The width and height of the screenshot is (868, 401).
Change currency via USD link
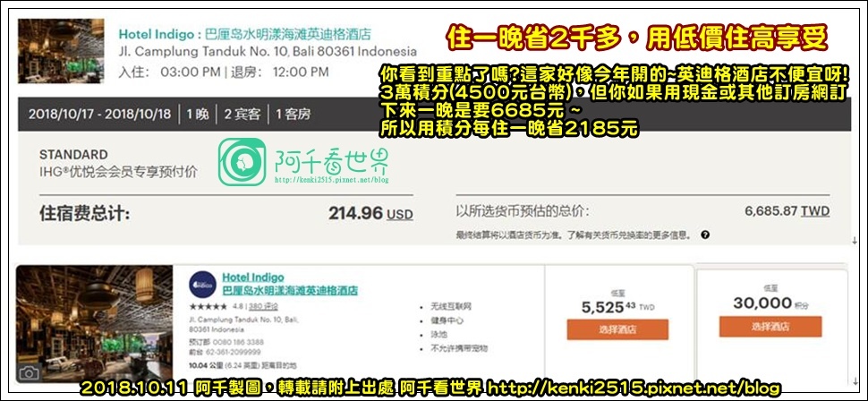[400, 214]
